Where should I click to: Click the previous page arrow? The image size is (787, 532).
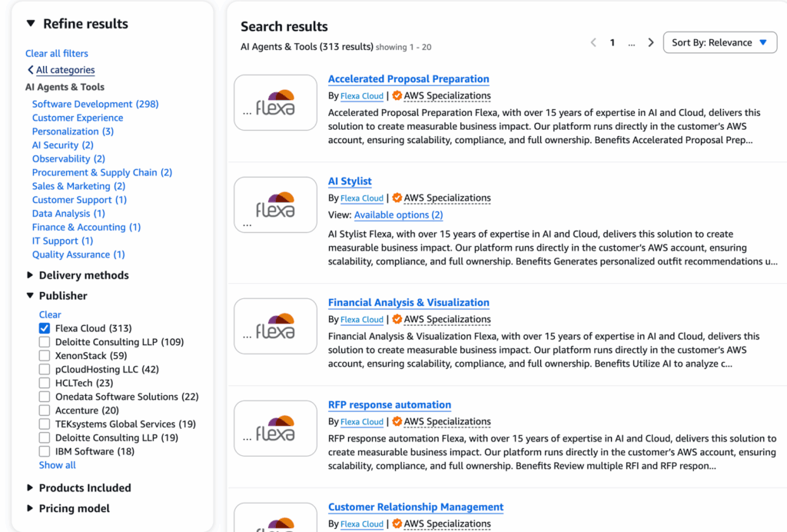[x=593, y=43]
